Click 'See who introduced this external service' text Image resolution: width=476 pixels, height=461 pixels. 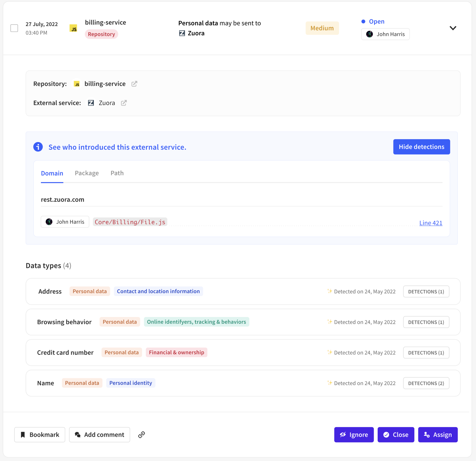117,147
